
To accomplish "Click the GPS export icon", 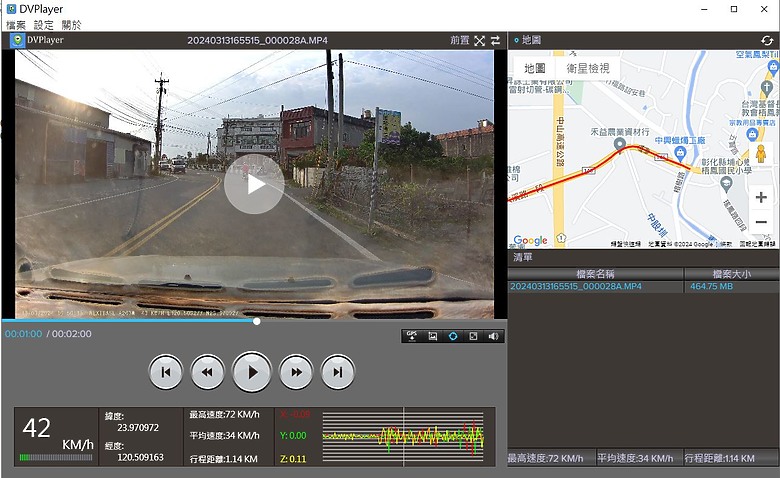I will [412, 336].
